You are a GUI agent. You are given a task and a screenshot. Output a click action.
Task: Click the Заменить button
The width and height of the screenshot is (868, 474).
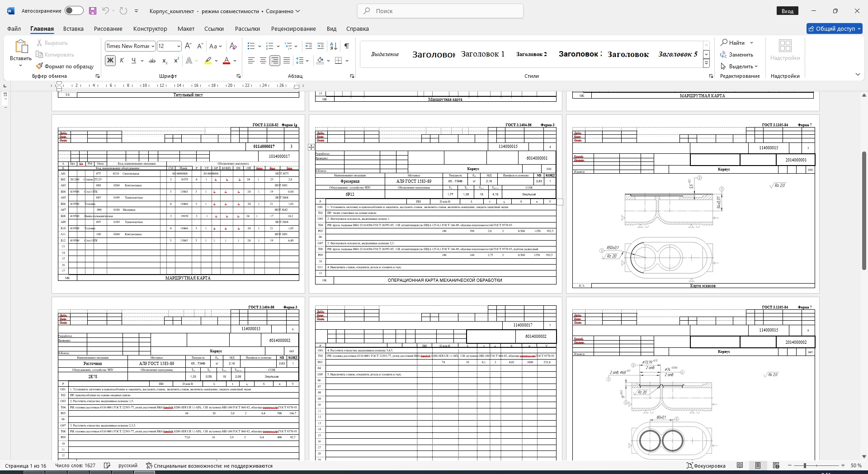click(x=737, y=55)
